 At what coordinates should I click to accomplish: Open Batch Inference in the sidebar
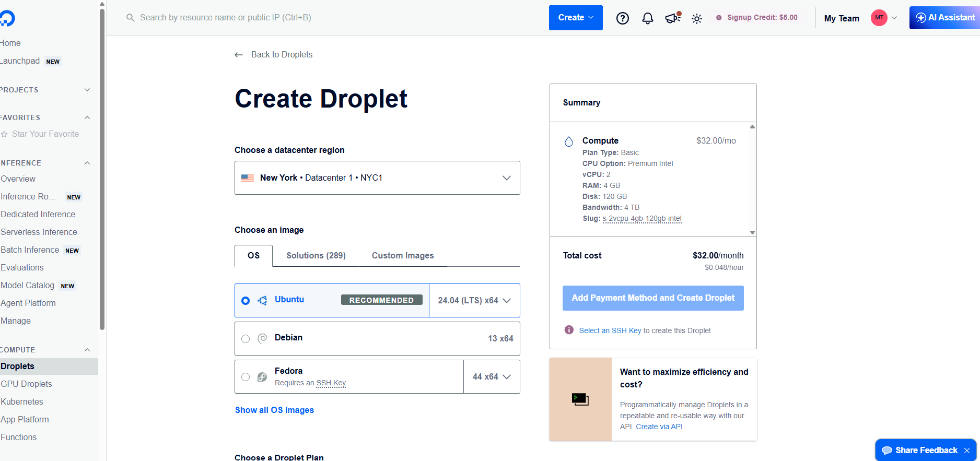[x=30, y=250]
